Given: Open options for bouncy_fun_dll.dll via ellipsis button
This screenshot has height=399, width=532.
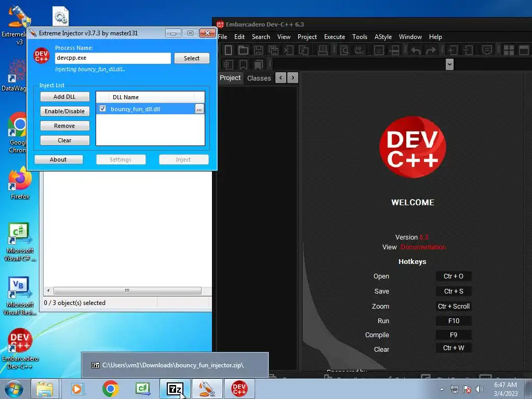Looking at the screenshot, I should pyautogui.click(x=199, y=109).
